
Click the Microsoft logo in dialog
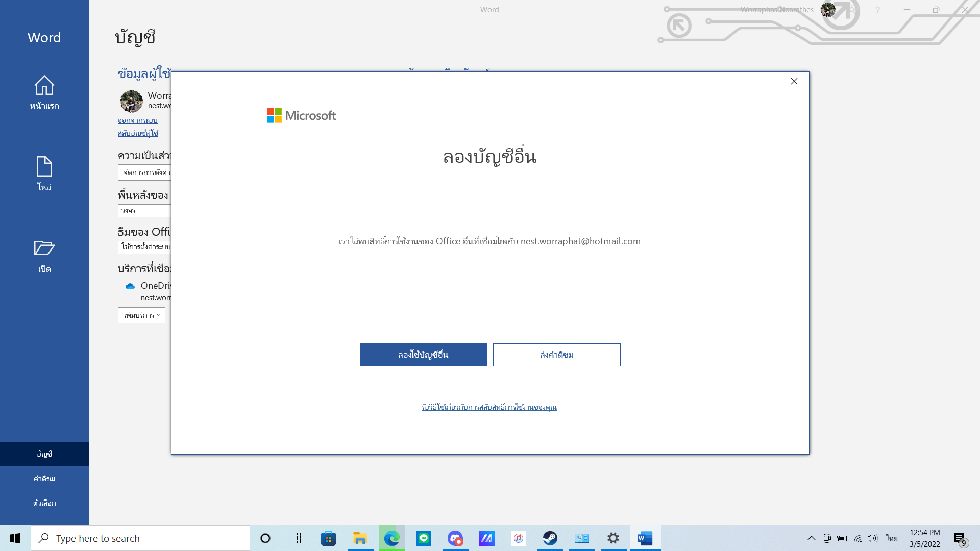(301, 115)
